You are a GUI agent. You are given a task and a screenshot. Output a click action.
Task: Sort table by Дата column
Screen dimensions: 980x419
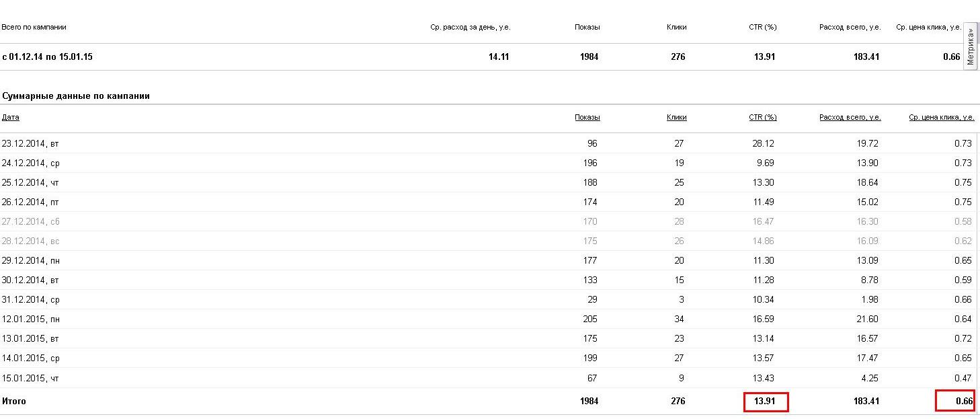point(11,117)
